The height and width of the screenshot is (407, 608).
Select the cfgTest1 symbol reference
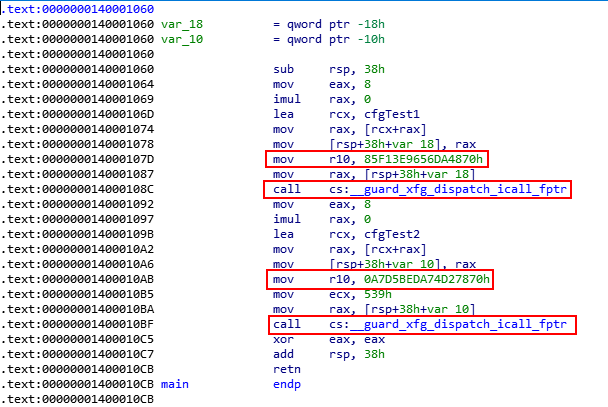click(392, 114)
